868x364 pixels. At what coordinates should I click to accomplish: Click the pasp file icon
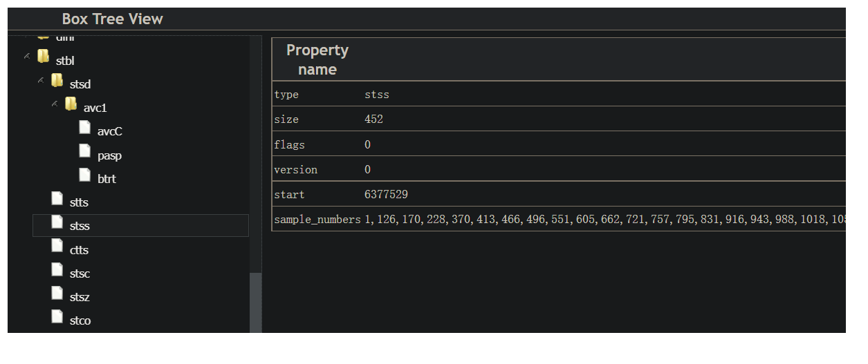pyautogui.click(x=85, y=151)
